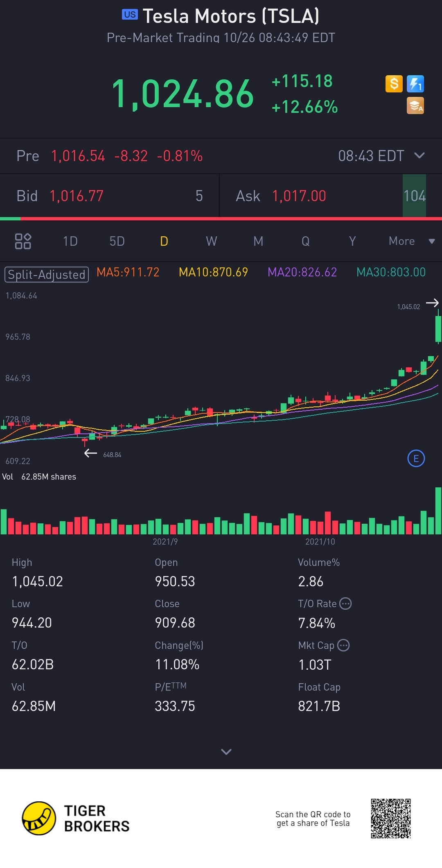Tap the pre-market change -0.81%
Viewport: 442px width, 868px height.
coord(180,156)
